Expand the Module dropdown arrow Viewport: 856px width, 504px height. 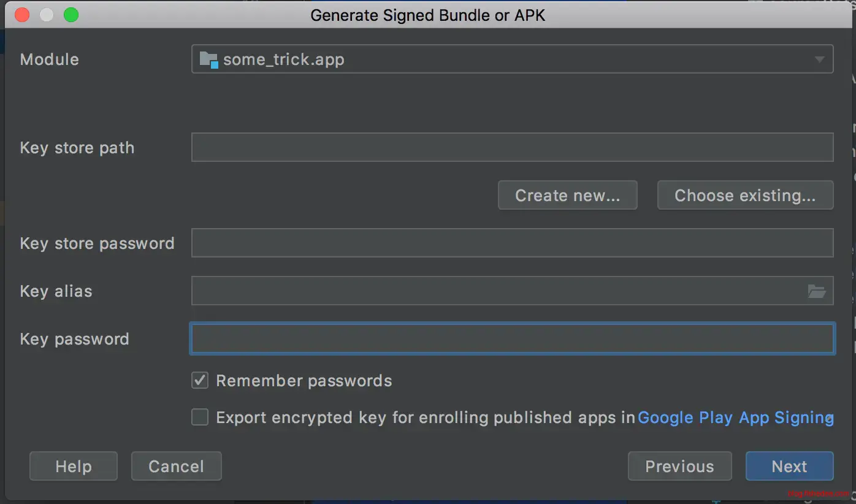[x=819, y=59]
